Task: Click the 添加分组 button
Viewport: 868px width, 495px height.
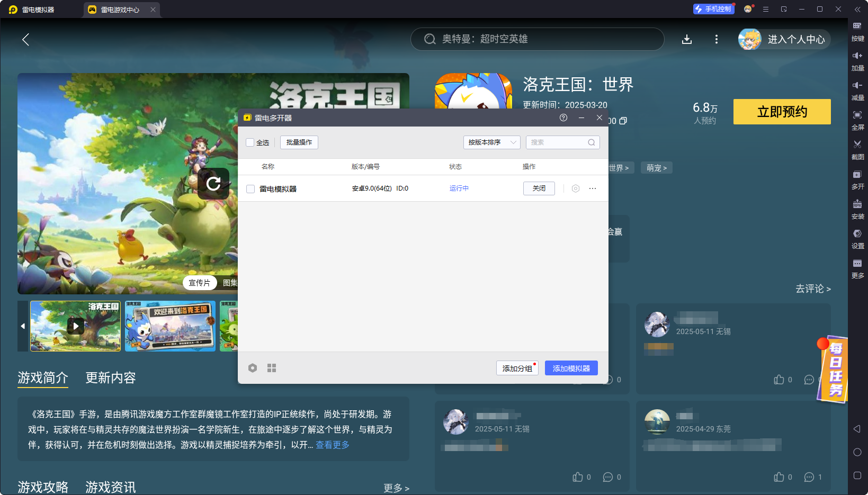Action: [517, 368]
